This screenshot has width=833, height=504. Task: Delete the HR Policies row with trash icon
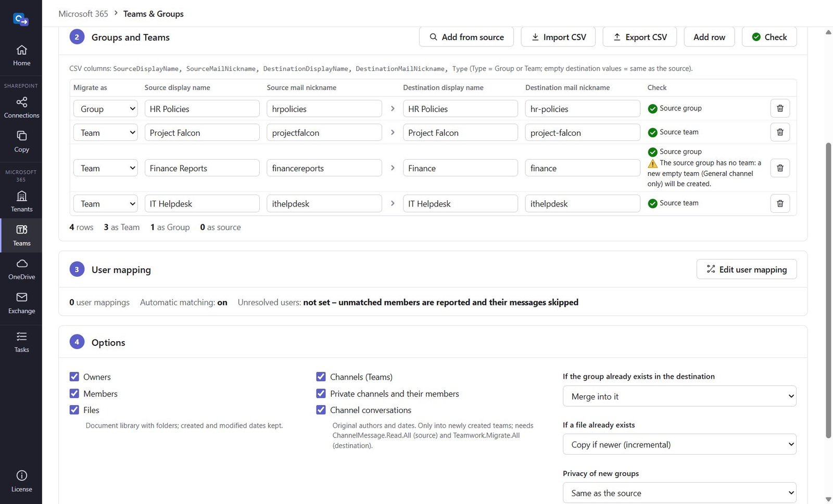(x=780, y=108)
